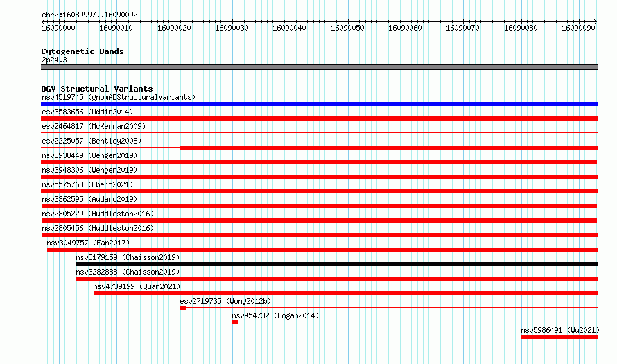Screen dimensions: 617x364
Task: Click nsv3948306 (Wenger2019) label
Action: coord(89,170)
